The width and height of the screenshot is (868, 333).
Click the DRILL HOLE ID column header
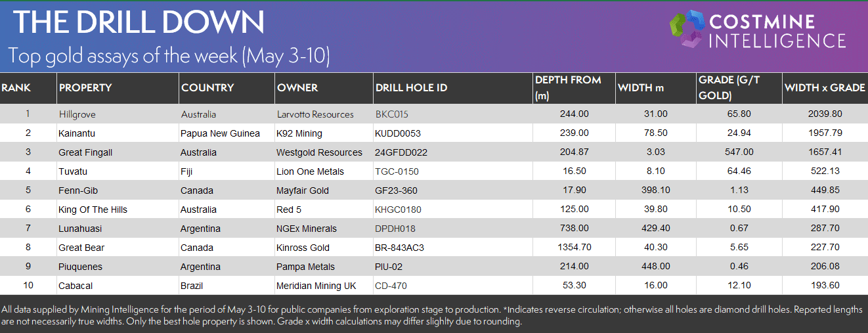411,87
